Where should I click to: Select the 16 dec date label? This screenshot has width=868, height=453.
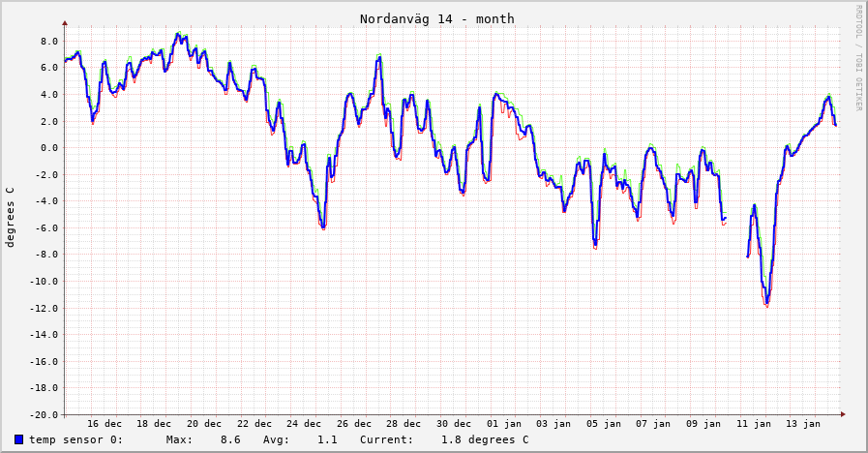(x=105, y=423)
